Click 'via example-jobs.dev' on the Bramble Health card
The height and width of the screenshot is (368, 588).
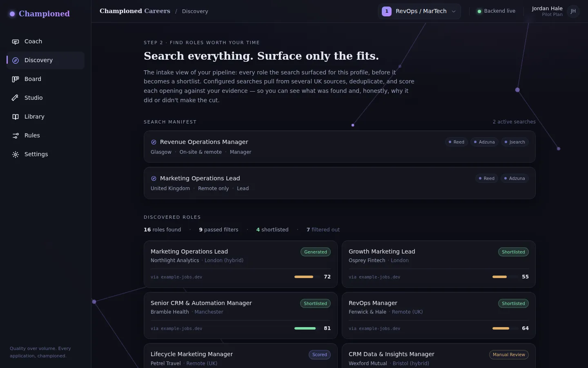coord(176,329)
